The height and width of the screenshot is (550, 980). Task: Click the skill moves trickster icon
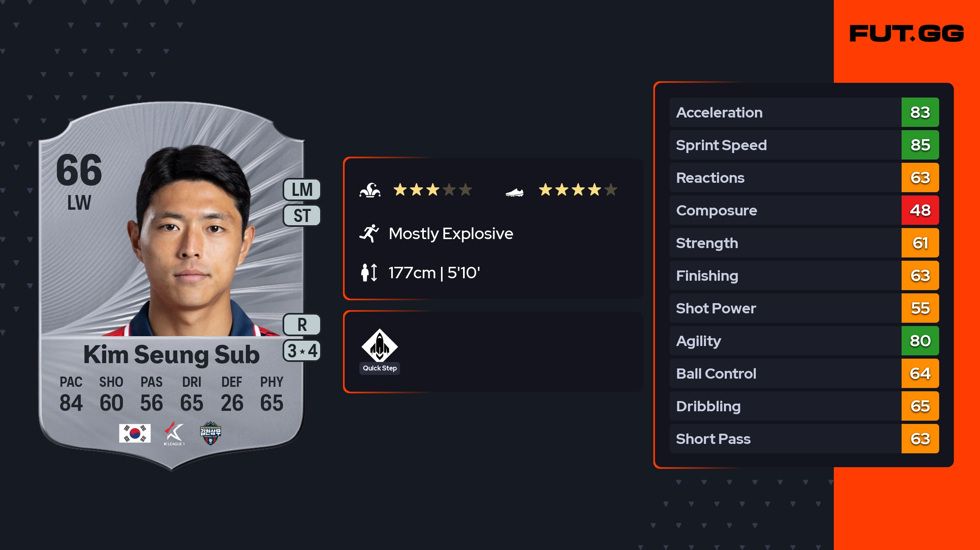(370, 190)
